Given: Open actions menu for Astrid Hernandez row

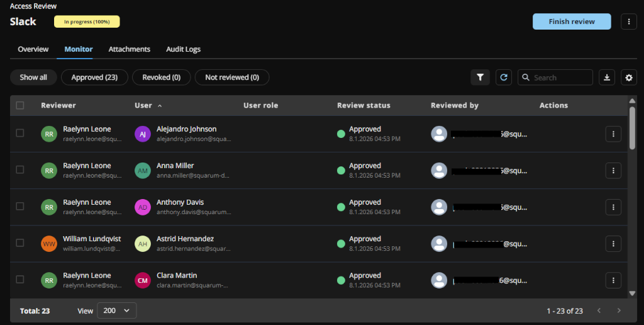Looking at the screenshot, I should [x=613, y=244].
